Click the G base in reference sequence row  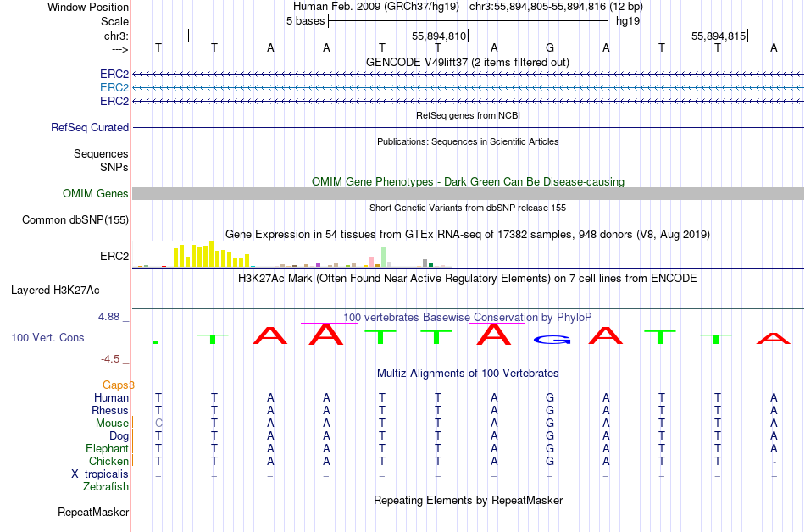(550, 48)
